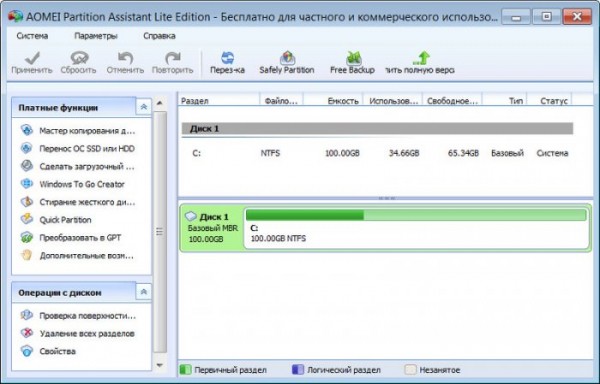Screen dimensions: 600x384
Task: Click the Незанятое legend swatch
Action: point(410,370)
